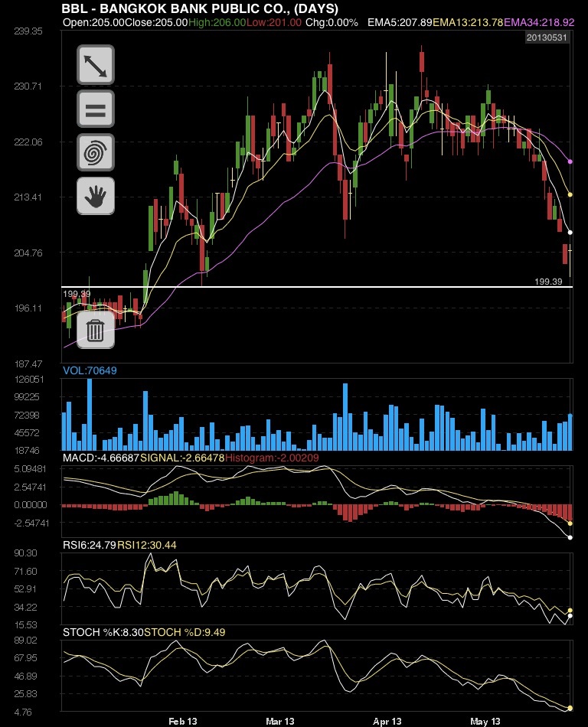588x727 pixels.
Task: Click the 89.02 stochastic axis label
Action: (x=25, y=641)
